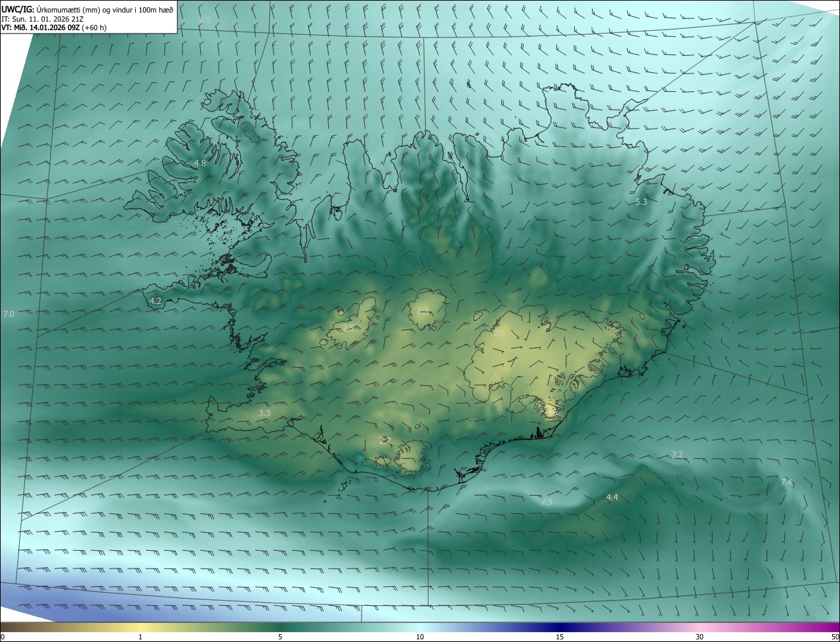This screenshot has height=642, width=840.
Task: Click the color bar tick label 15
Action: pyautogui.click(x=560, y=637)
